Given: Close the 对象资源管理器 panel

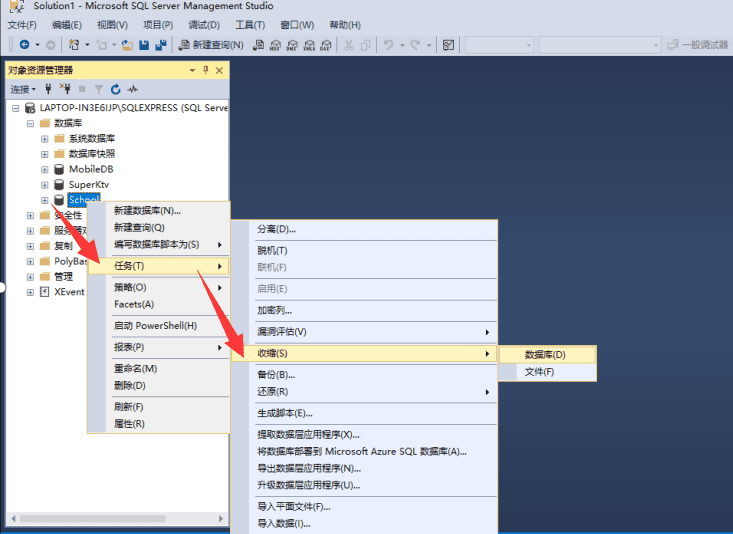Looking at the screenshot, I should (219, 70).
